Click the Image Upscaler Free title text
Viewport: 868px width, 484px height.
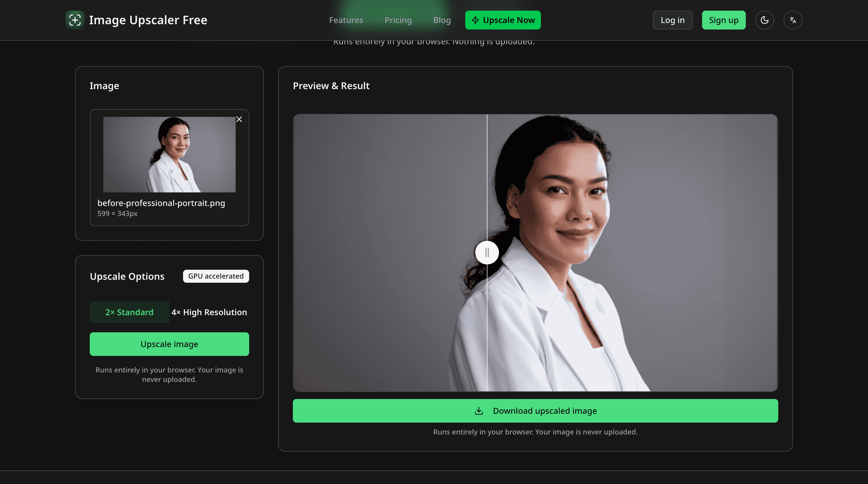tap(148, 20)
